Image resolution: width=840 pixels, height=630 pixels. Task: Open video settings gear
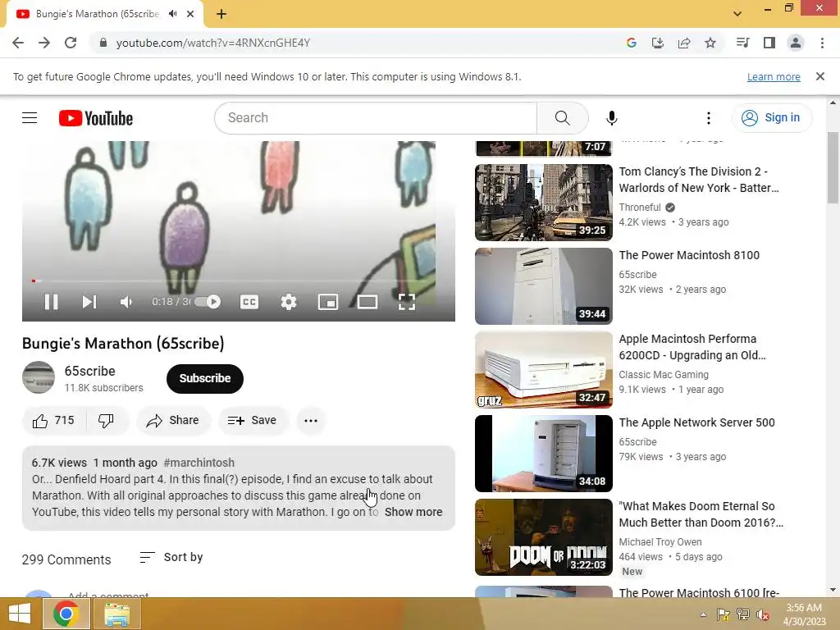click(x=289, y=302)
